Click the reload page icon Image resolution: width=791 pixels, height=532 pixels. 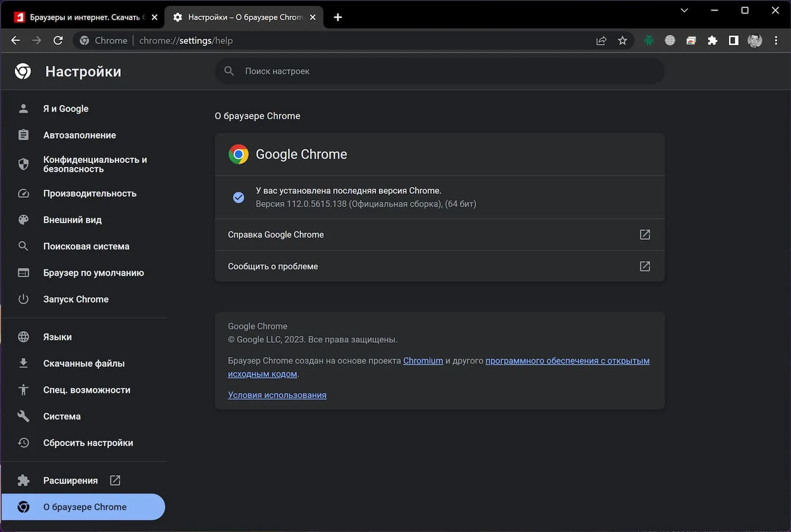[x=58, y=41]
